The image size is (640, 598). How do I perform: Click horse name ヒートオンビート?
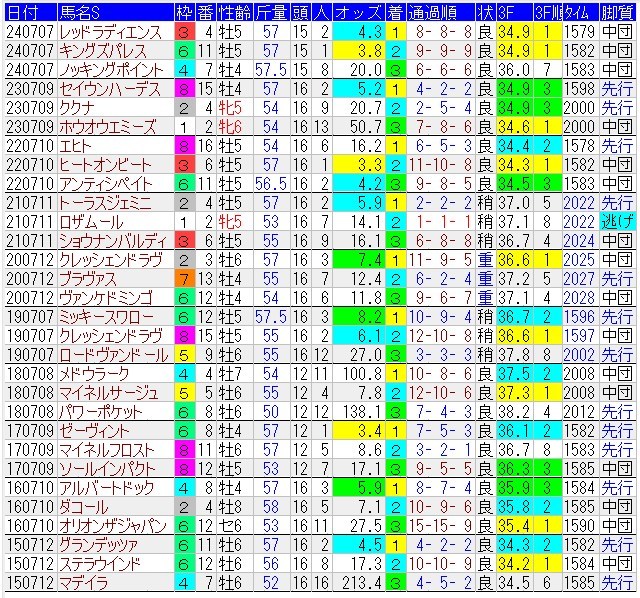click(x=105, y=165)
